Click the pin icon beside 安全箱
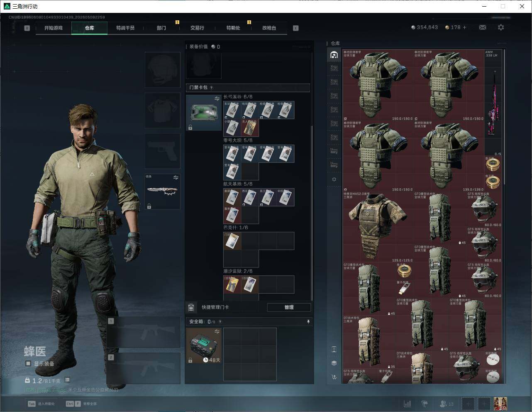Image resolution: width=532 pixels, height=412 pixels. click(308, 321)
